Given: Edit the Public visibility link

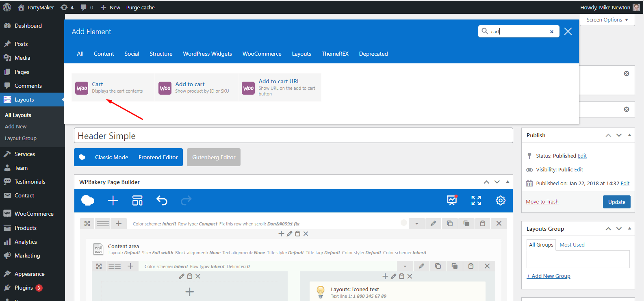Looking at the screenshot, I should [x=579, y=169].
